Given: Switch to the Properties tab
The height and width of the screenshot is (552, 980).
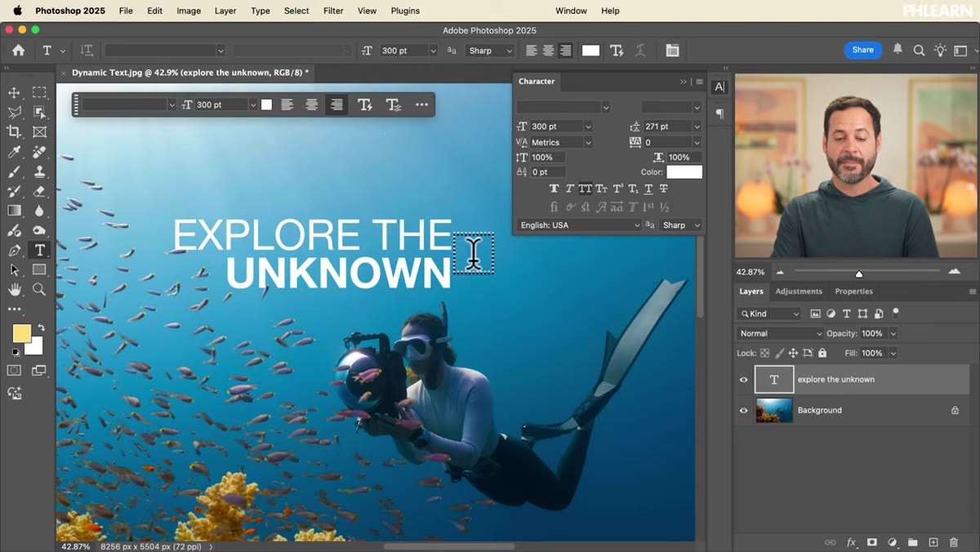Looking at the screenshot, I should (x=853, y=292).
